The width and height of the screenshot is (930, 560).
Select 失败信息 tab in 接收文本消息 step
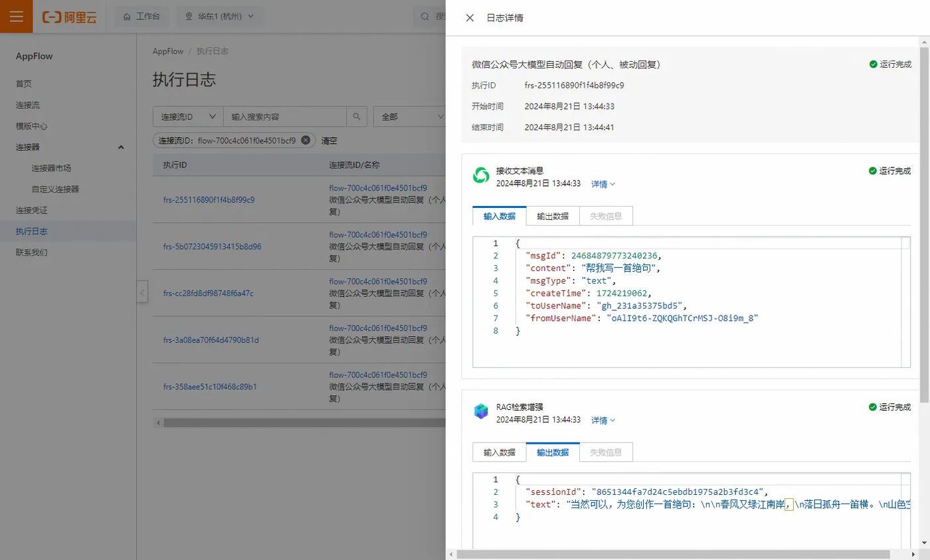(606, 216)
